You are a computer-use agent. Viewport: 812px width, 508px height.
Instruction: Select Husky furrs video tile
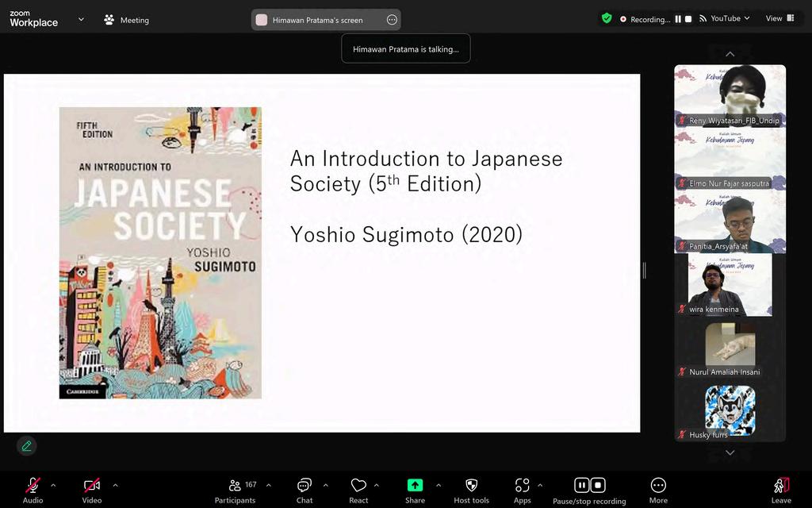[730, 410]
